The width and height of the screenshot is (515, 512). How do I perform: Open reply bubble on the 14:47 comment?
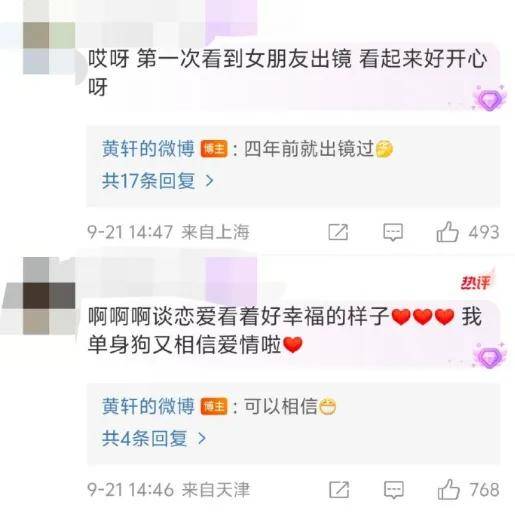point(393,232)
